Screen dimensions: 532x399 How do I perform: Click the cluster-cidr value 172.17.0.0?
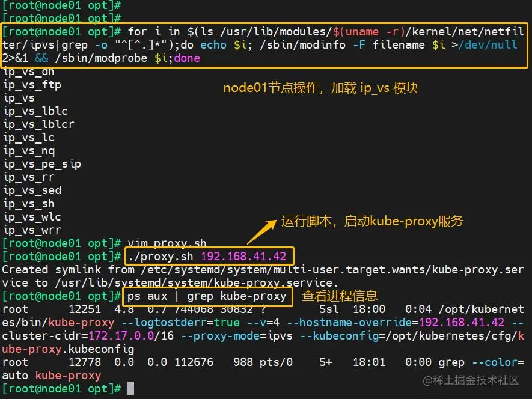121,336
